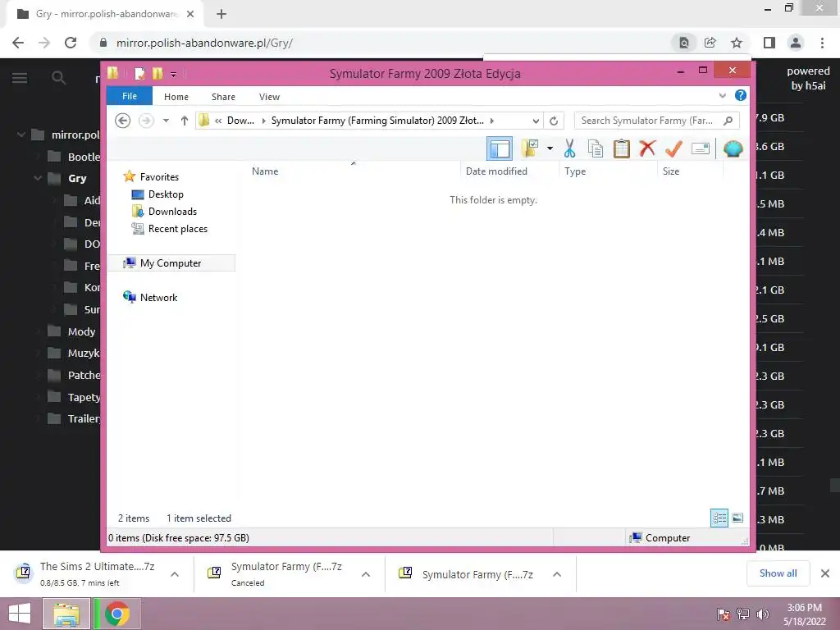
Task: Click the Paste clipboard icon
Action: (622, 148)
